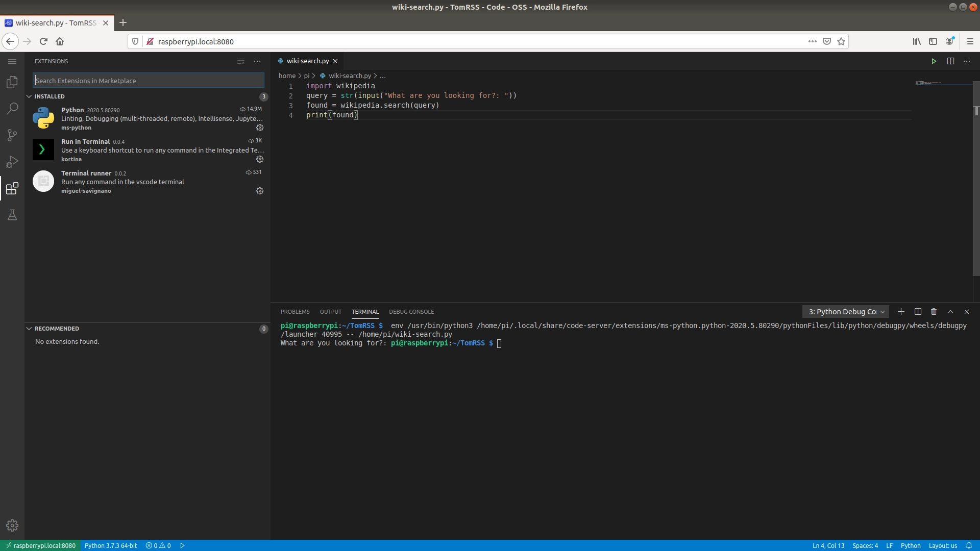980x551 pixels.
Task: Open the Test beaker view
Action: click(12, 215)
